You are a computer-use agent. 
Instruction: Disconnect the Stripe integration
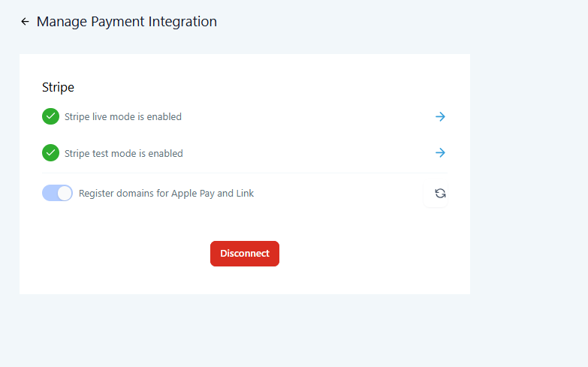coord(245,254)
